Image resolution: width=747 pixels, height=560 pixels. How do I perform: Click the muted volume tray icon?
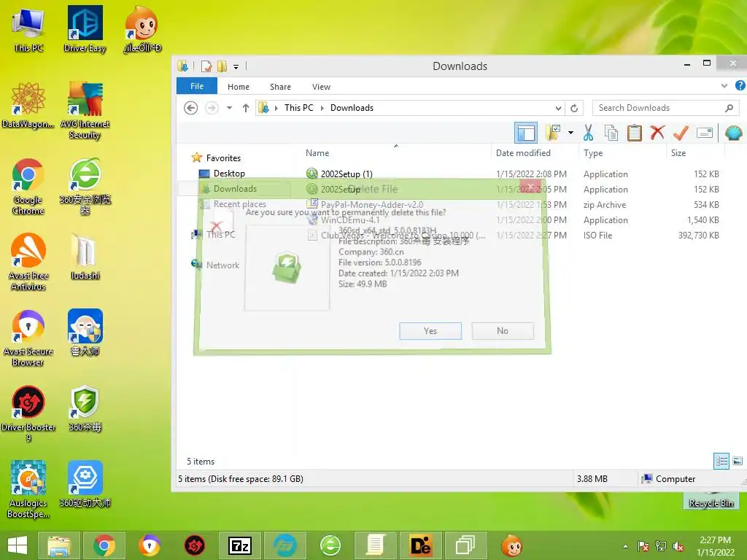tap(678, 546)
